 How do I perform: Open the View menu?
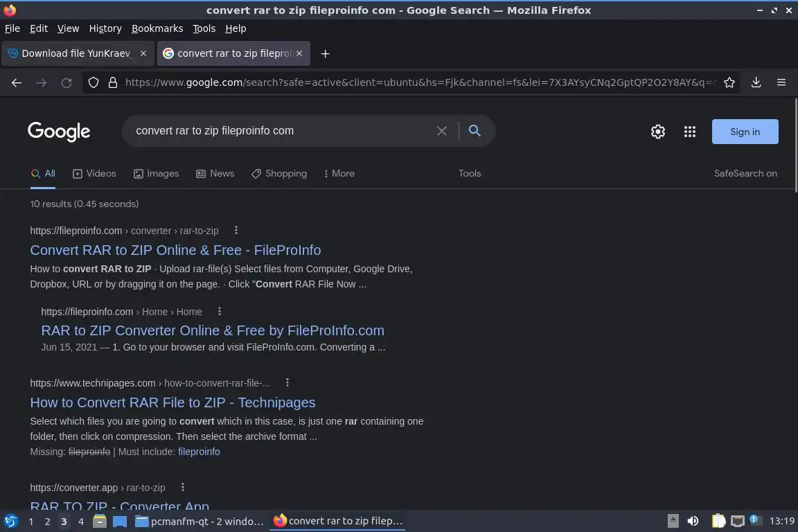[68, 28]
